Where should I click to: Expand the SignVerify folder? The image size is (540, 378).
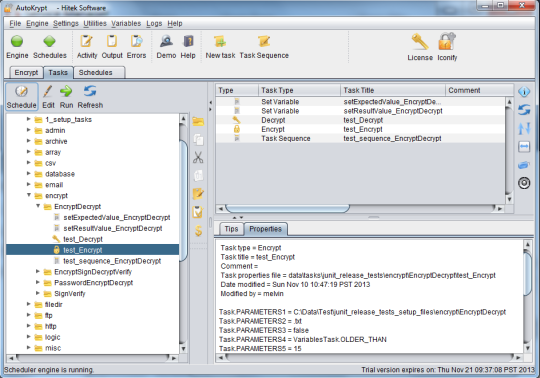38,293
